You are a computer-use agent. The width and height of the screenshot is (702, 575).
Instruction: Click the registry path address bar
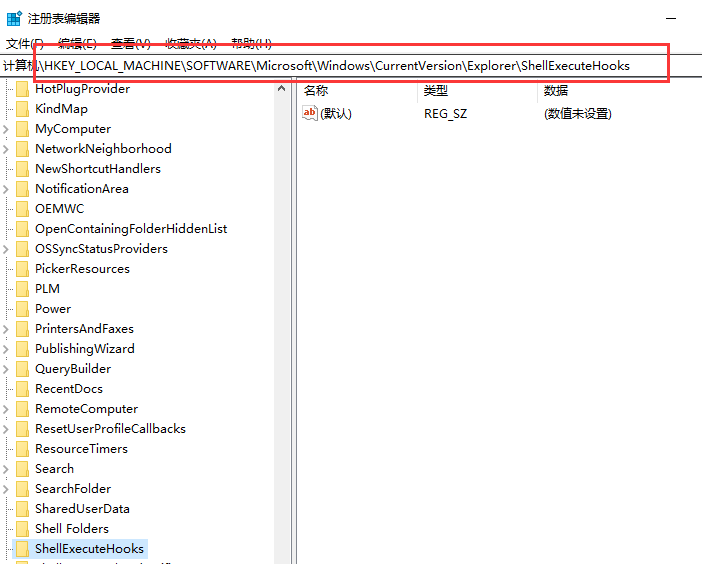pos(350,65)
